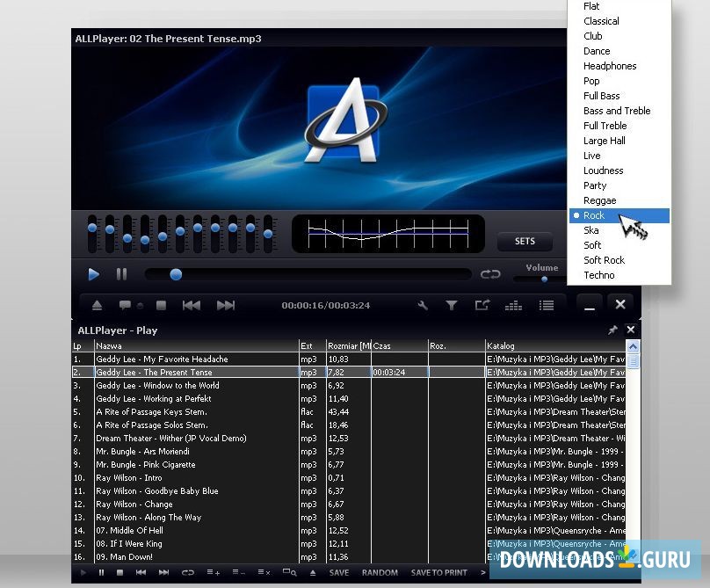Click the SAVE playlist button
The image size is (710, 588).
point(339,572)
